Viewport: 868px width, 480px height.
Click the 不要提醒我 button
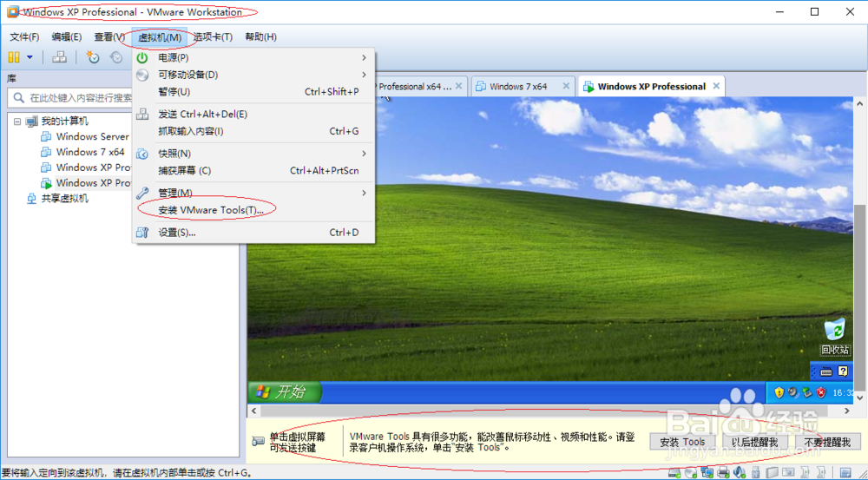coord(827,442)
